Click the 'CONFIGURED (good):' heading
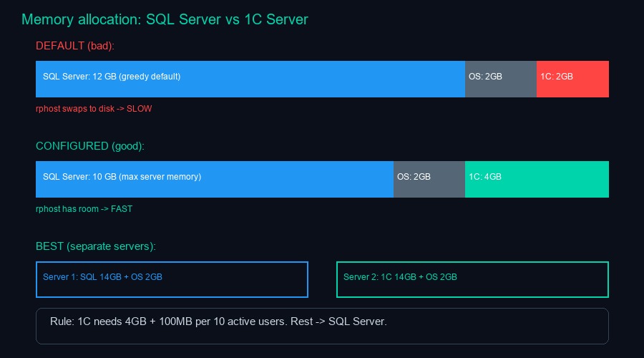Screen dimensions: 644x358 point(90,146)
